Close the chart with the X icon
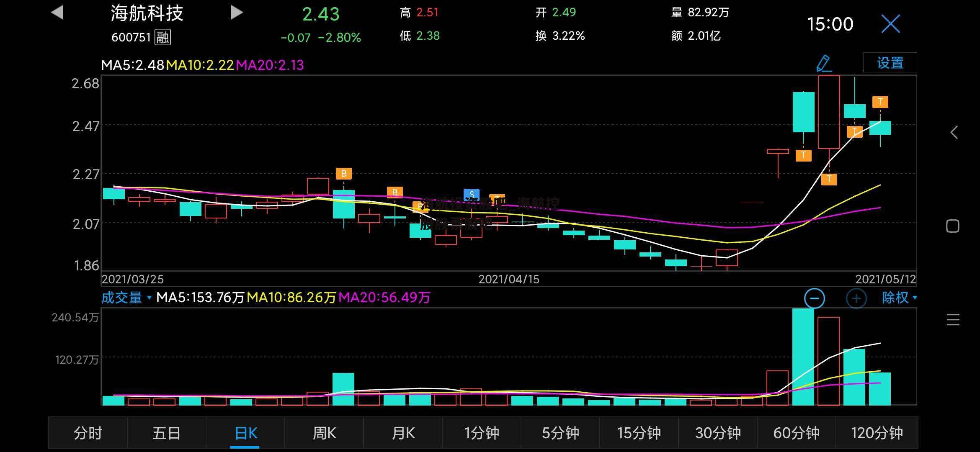The width and height of the screenshot is (980, 452). [890, 24]
